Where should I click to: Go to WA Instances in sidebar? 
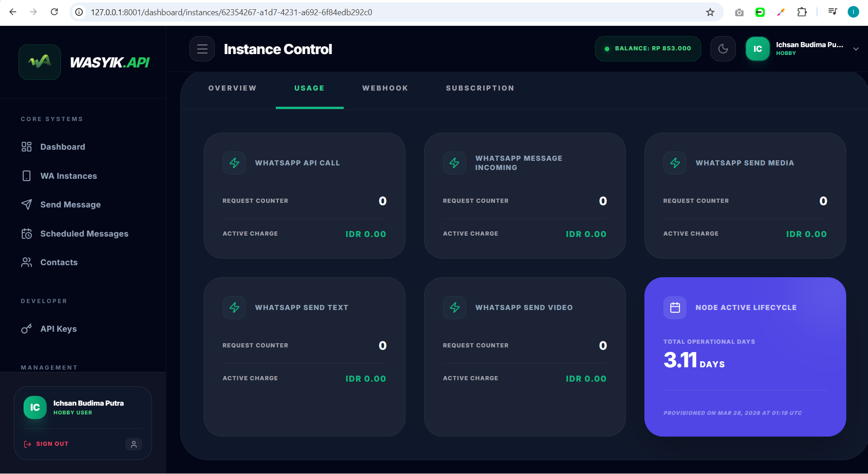coord(68,176)
